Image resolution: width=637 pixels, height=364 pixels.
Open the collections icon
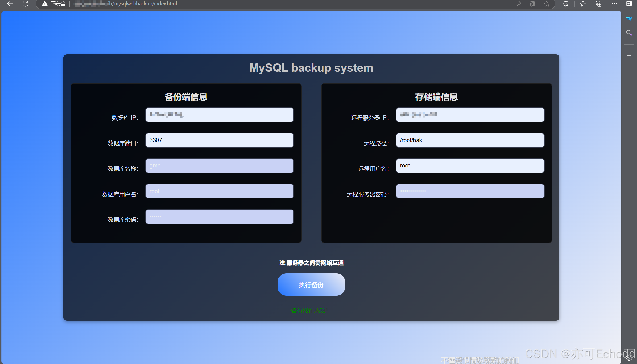[599, 4]
